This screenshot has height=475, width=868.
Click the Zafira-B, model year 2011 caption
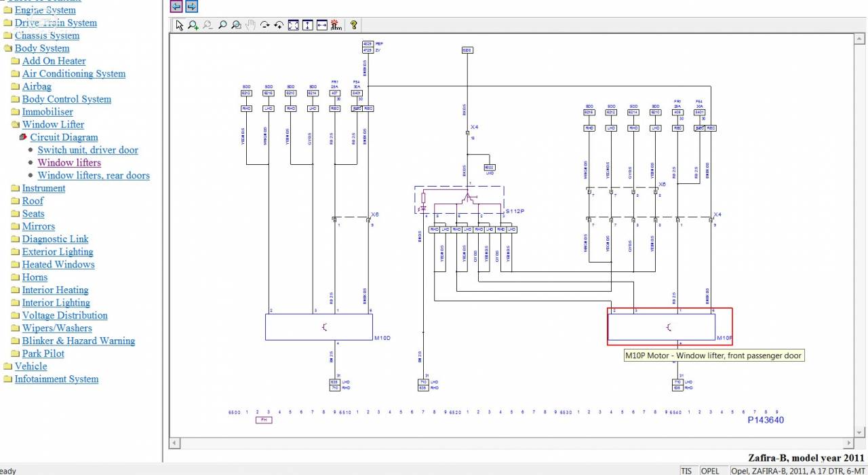[806, 458]
